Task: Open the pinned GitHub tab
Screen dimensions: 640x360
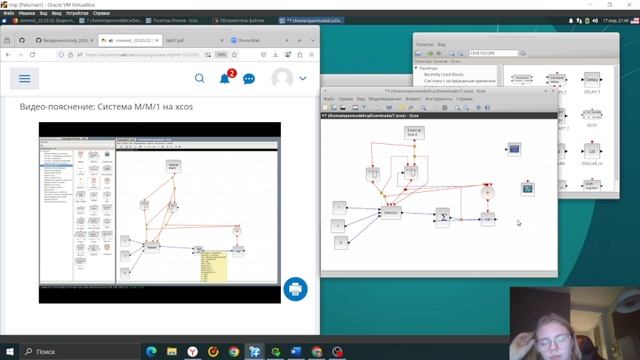Action: (22, 40)
